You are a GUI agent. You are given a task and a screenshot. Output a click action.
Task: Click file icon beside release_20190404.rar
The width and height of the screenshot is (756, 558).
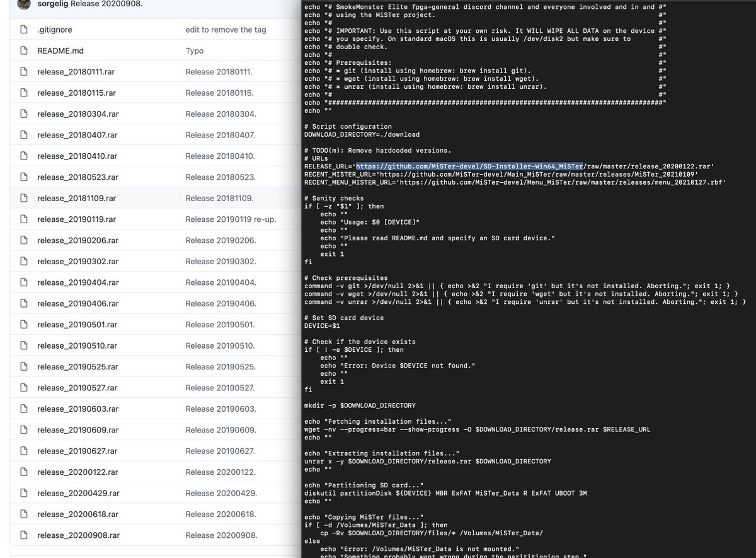[x=23, y=282]
